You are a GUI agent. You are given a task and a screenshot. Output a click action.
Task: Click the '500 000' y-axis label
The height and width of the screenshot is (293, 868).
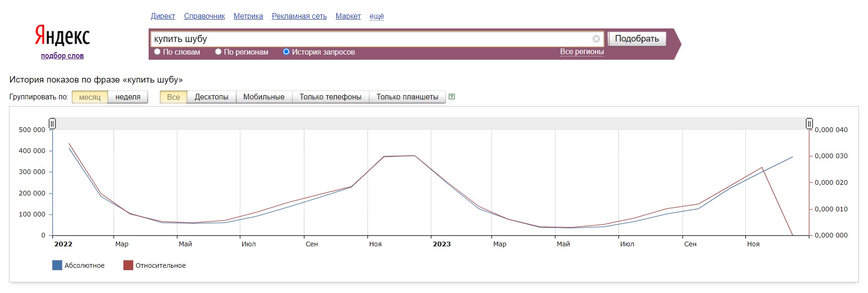pyautogui.click(x=32, y=130)
